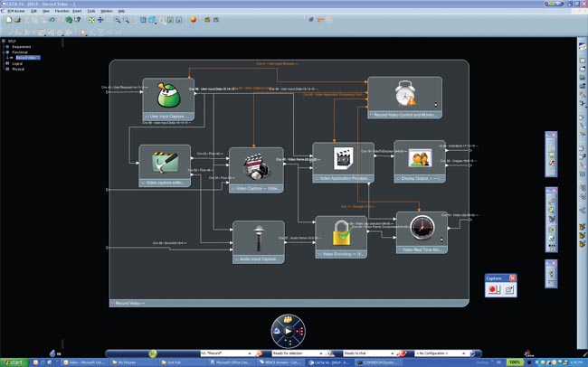588x367 pixels.
Task: Select the Video Capture clapperboard block
Action: pyautogui.click(x=256, y=170)
